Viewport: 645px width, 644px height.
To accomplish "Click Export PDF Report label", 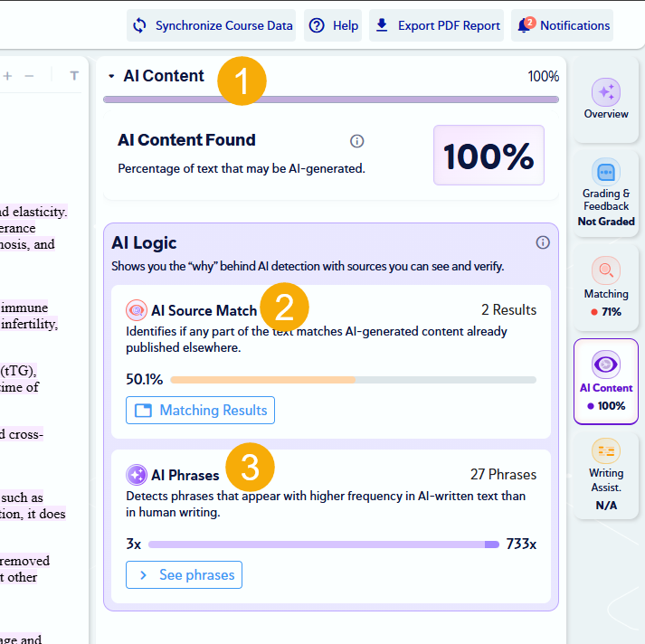I will (x=449, y=25).
